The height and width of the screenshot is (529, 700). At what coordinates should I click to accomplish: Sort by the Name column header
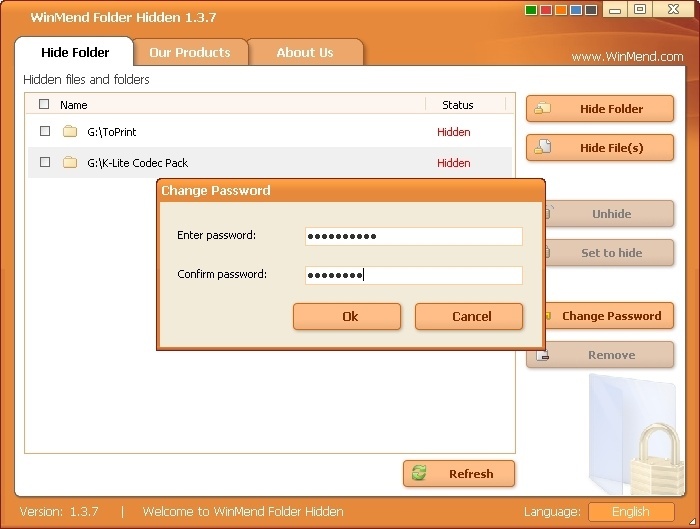pyautogui.click(x=74, y=105)
